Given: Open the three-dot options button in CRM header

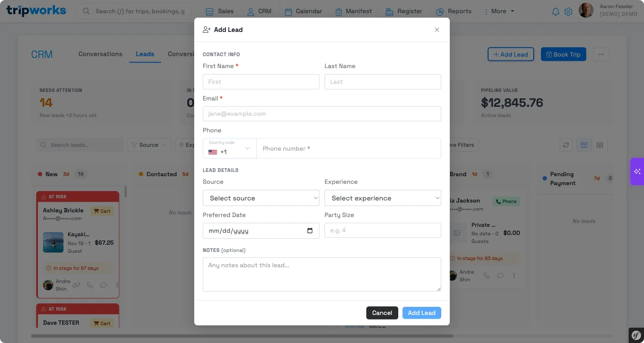Looking at the screenshot, I should point(601,54).
